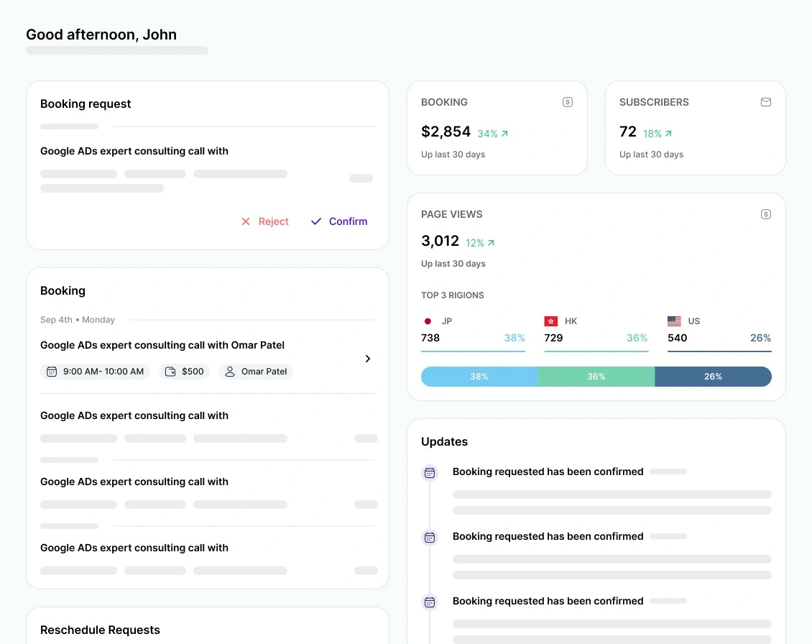This screenshot has width=812, height=644.
Task: Select the HK flag in TOP 3 RIGIONS
Action: 550,321
